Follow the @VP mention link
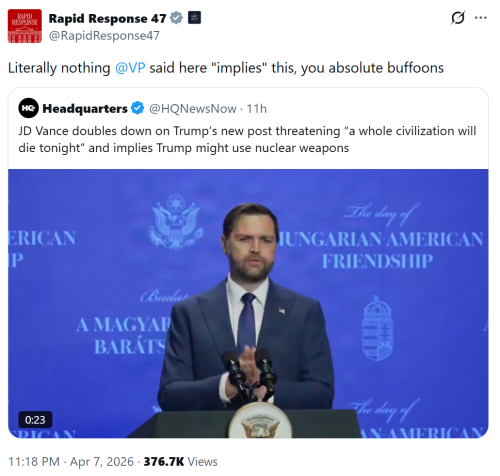 coord(130,68)
